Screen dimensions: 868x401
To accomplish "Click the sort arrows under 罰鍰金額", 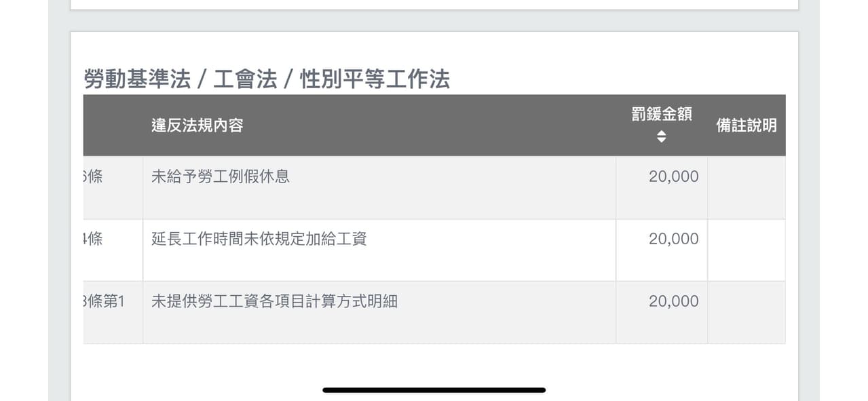I will (x=661, y=136).
